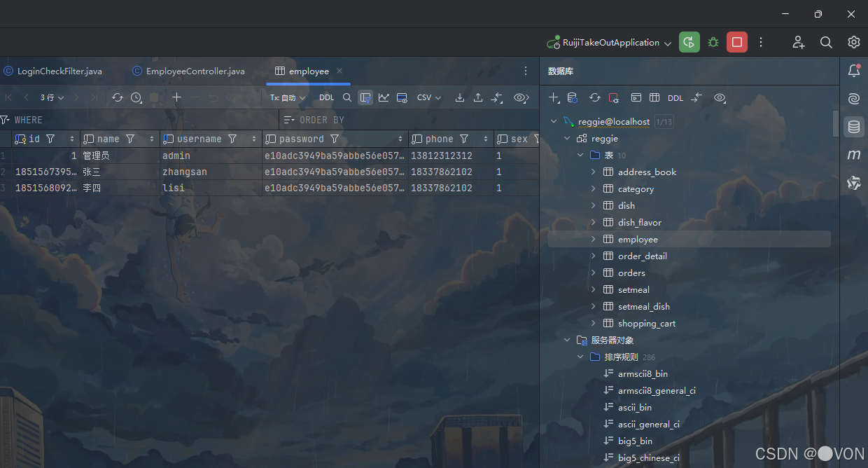Collapse the 表 tables folder
The image size is (868, 468).
(x=580, y=156)
